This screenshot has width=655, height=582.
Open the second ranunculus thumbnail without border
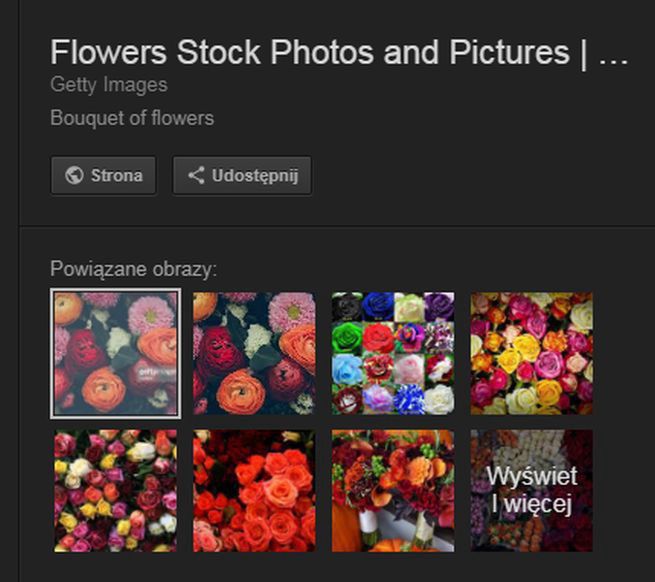click(254, 353)
